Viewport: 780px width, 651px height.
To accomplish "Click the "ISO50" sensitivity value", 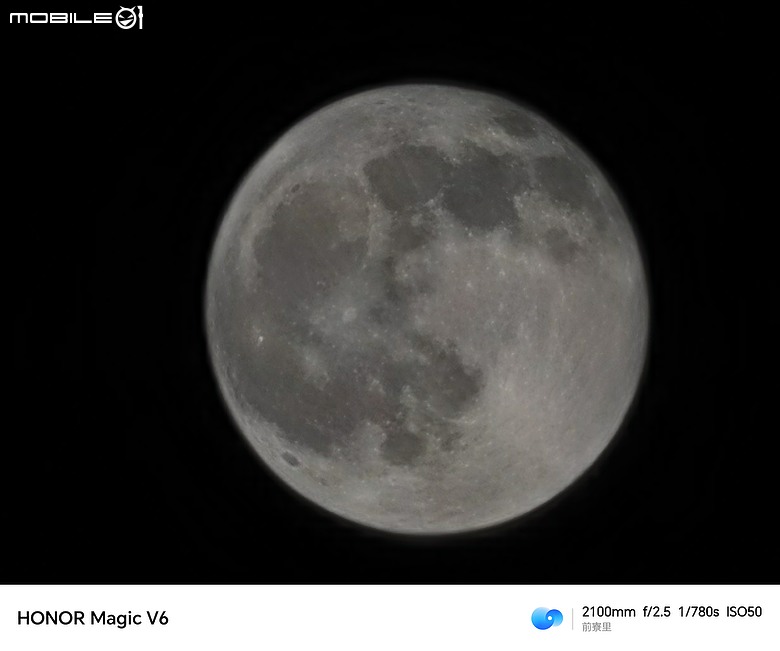I will 744,612.
